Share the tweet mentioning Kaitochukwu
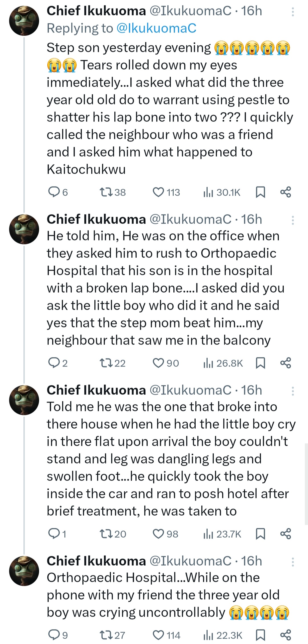Viewport: 308px width, 644px height. click(286, 192)
